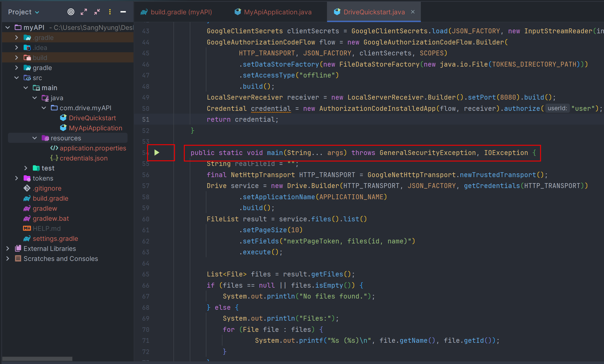The height and width of the screenshot is (364, 604).
Task: Click the green run gutter icon beside main
Action: (x=157, y=152)
